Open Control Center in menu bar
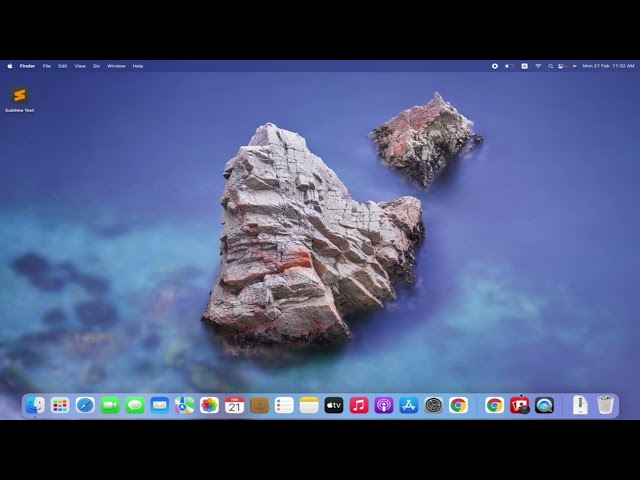Viewport: 640px width, 480px height. coord(562,66)
